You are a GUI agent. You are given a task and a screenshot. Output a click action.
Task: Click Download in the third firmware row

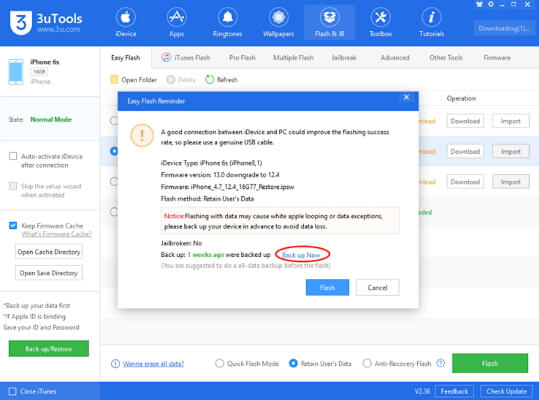[x=465, y=181]
